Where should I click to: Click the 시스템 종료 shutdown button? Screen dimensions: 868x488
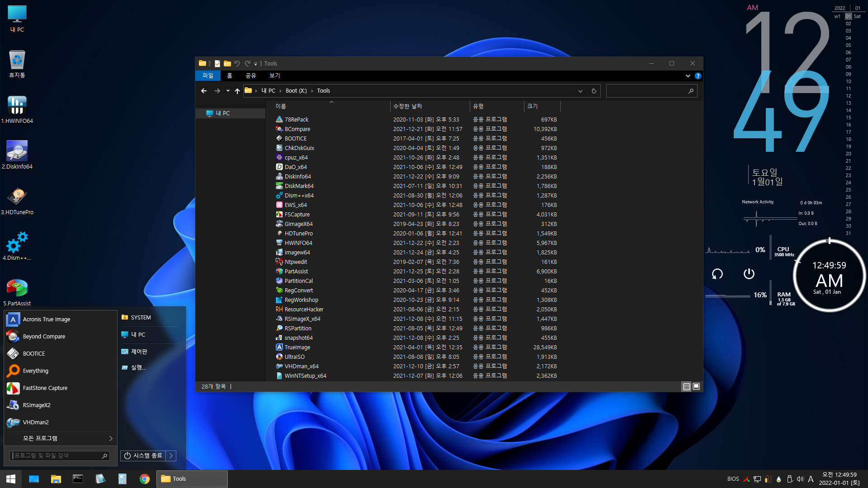(x=143, y=456)
